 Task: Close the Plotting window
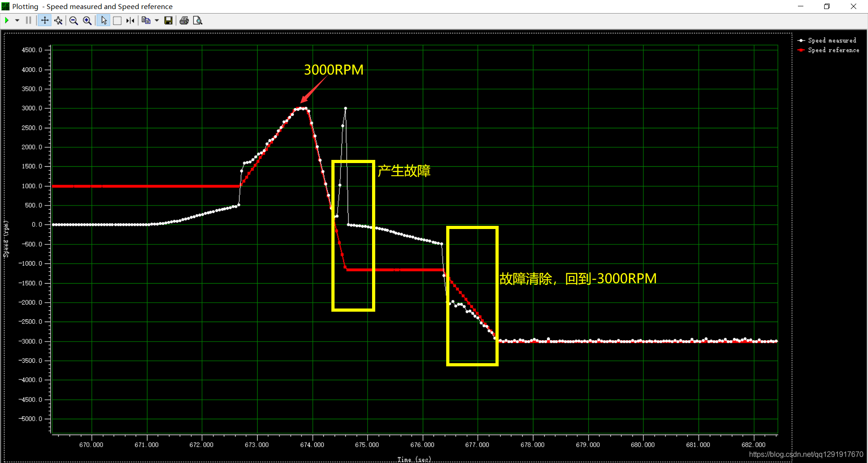point(854,6)
